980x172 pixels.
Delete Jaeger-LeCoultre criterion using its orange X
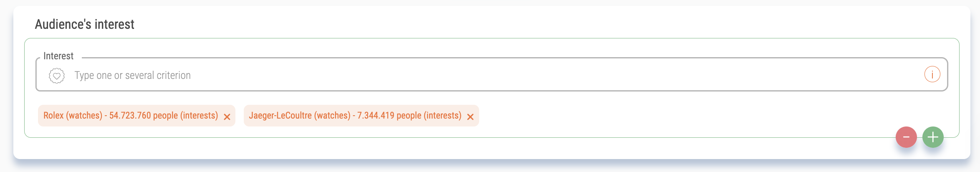pyautogui.click(x=470, y=117)
